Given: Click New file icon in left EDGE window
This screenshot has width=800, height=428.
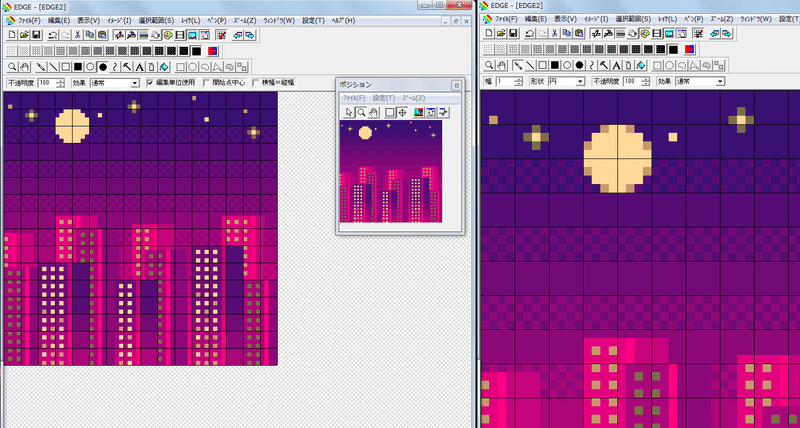Looking at the screenshot, I should pos(12,34).
